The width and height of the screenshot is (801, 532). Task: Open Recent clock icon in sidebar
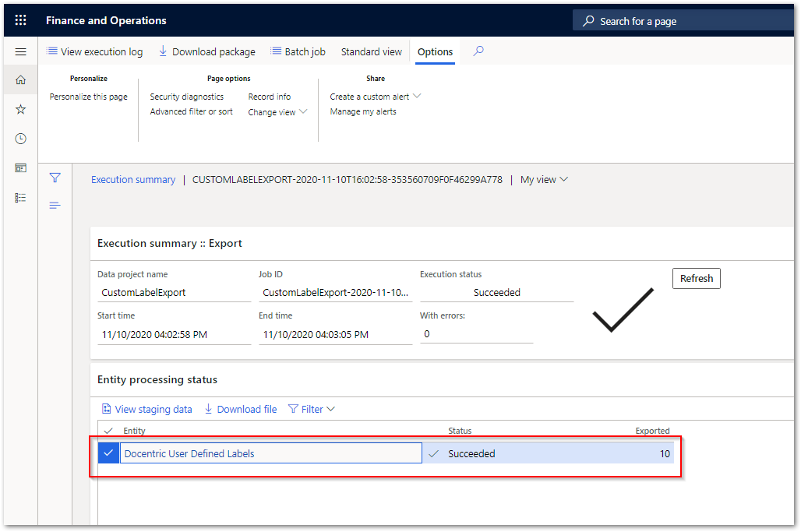[20, 139]
